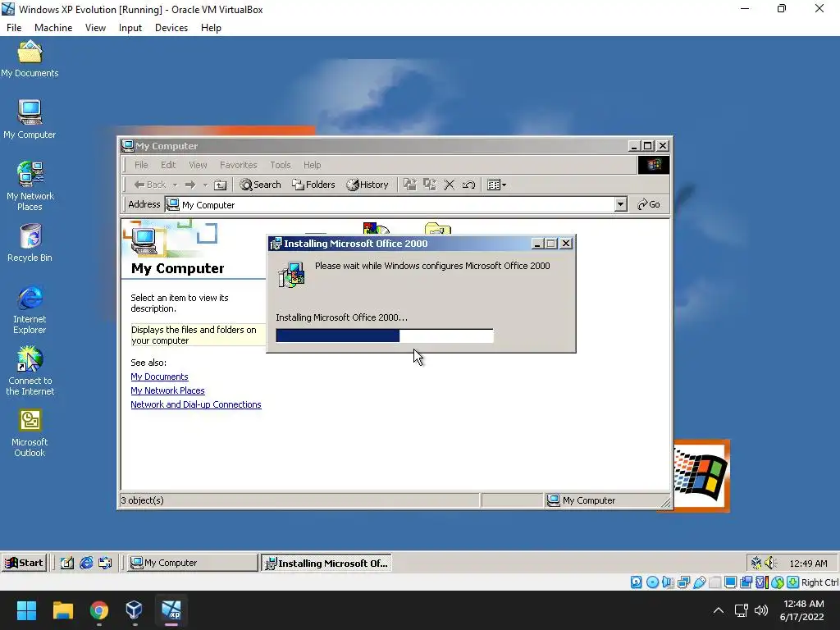Screen dimensions: 840x630
Task: Select the Microsoft Outlook desktop icon
Action: 30,433
